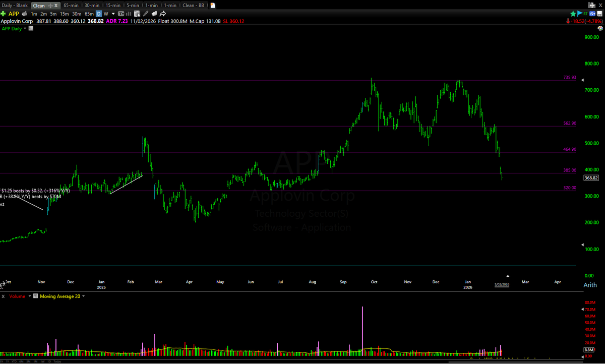Screen dimensions: 605x364
Task: Click the colorful palette icon near price scale
Action: pos(600,28)
